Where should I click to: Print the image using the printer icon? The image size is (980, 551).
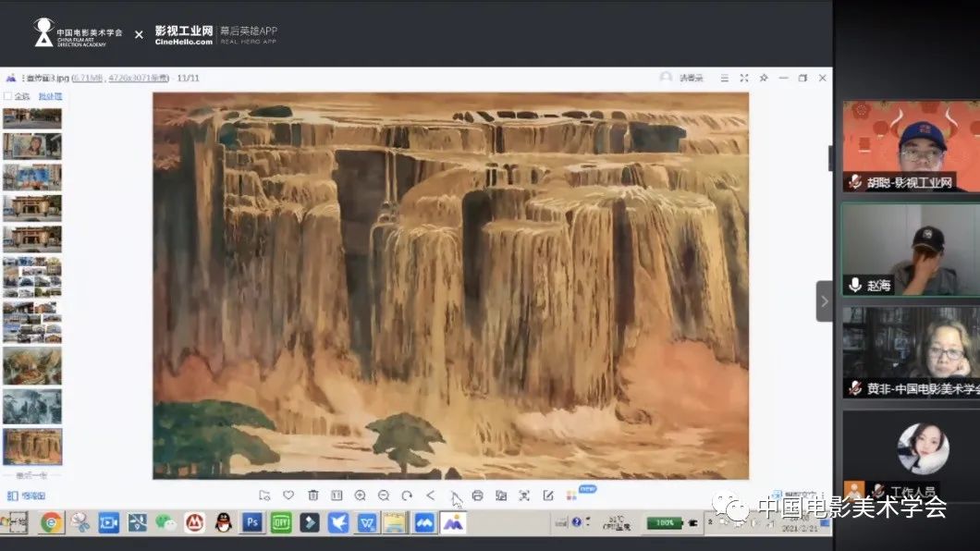[477, 496]
